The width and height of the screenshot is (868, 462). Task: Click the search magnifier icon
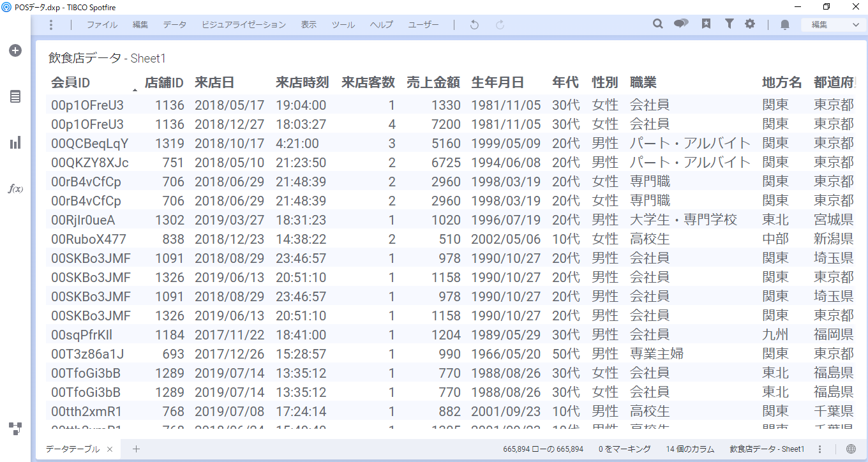coord(658,24)
